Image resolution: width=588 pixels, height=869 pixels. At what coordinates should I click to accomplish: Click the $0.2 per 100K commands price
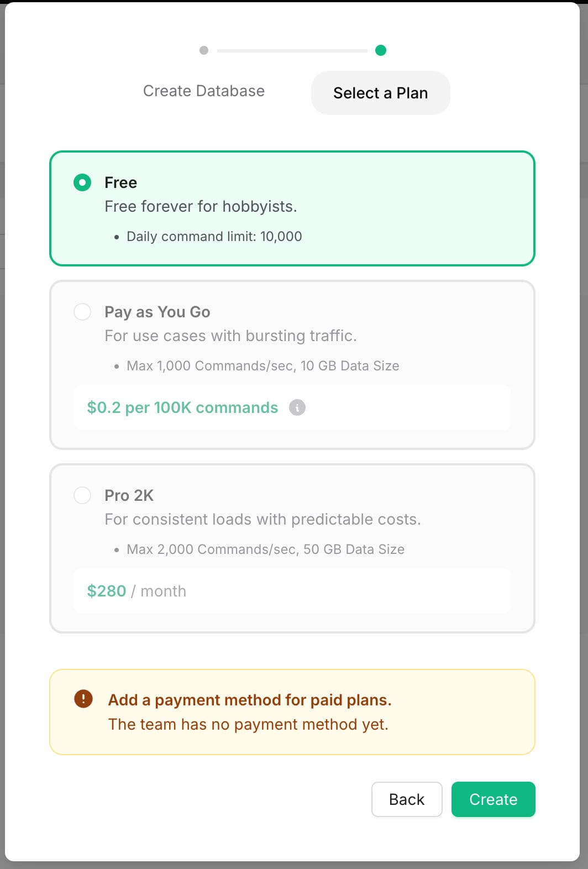(182, 407)
